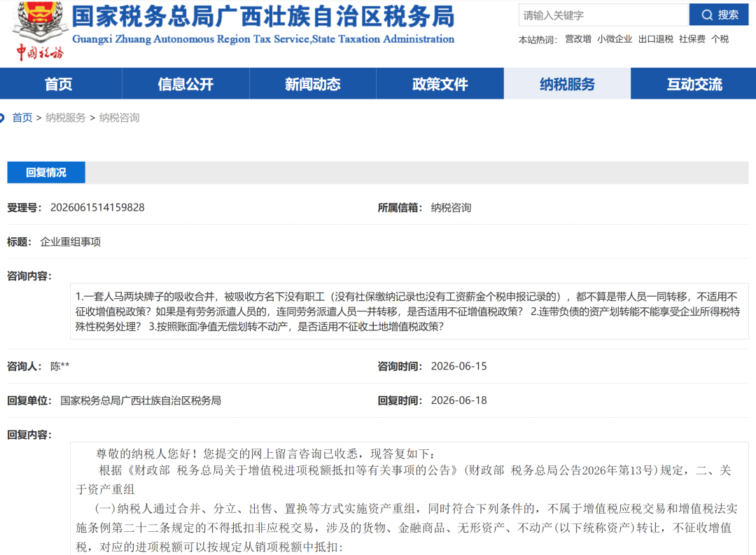Click 纳税咨询 in the breadcrumb
The width and height of the screenshot is (756, 555).
(119, 118)
